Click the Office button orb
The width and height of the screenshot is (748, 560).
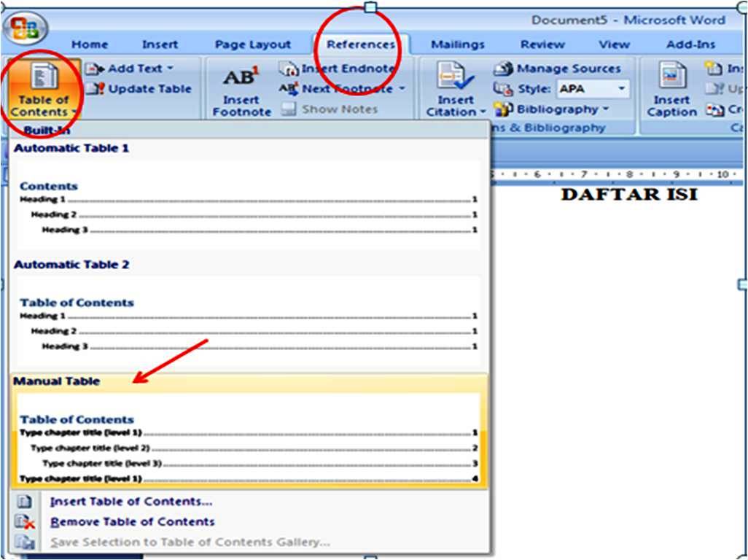point(25,28)
